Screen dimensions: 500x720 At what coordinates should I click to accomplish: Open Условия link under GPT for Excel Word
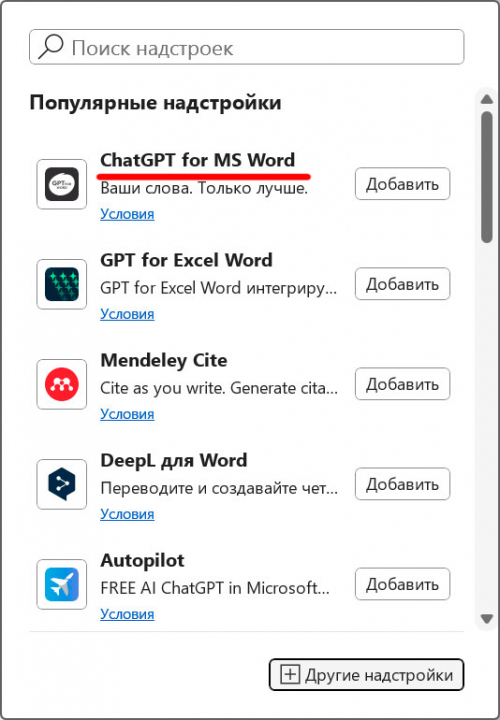(x=127, y=314)
